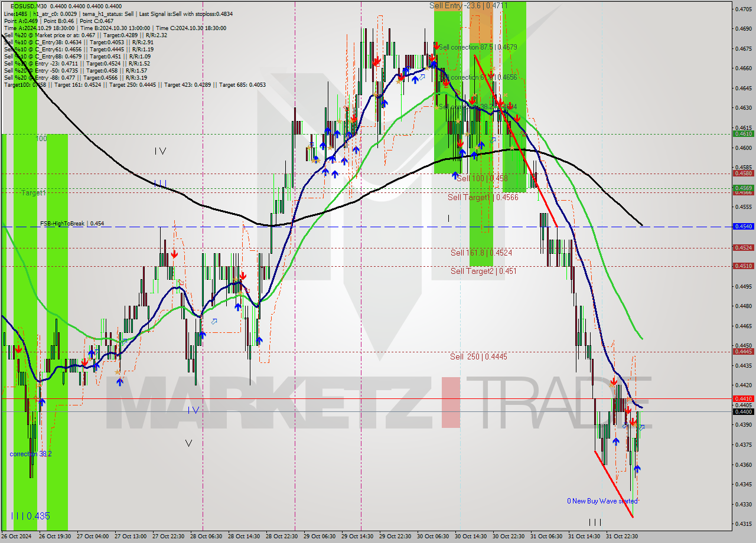756x543 pixels.
Task: Click the '30 Oct 06:30' time axis label
Action: (434, 537)
